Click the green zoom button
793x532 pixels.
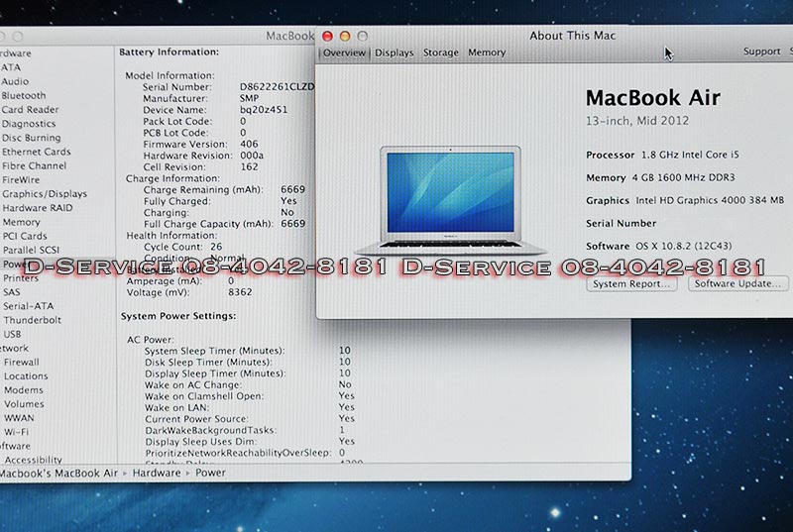point(362,36)
